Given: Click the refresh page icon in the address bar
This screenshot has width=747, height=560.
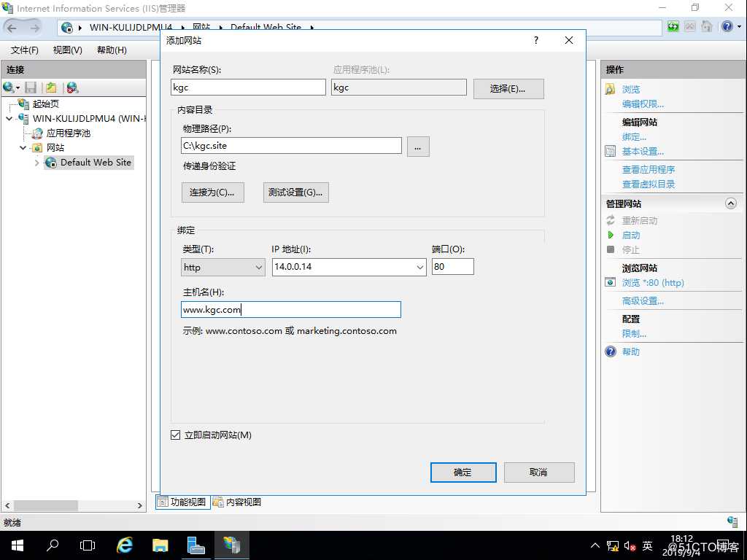Looking at the screenshot, I should point(673,27).
